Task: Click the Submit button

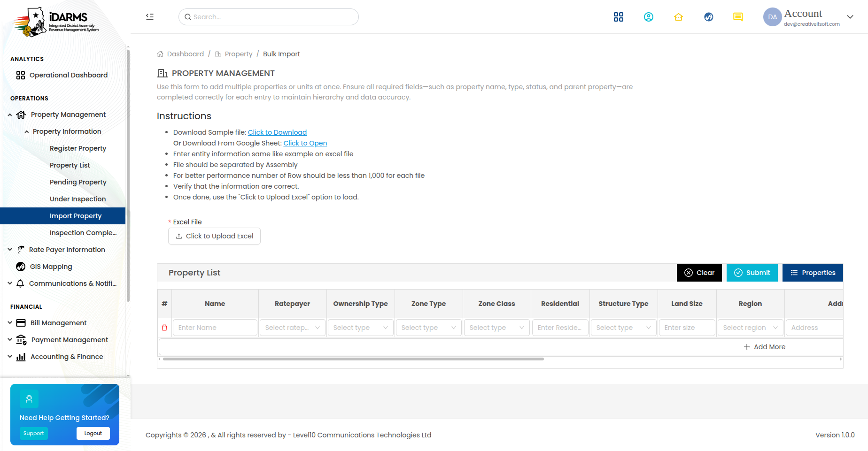Action: pos(752,273)
